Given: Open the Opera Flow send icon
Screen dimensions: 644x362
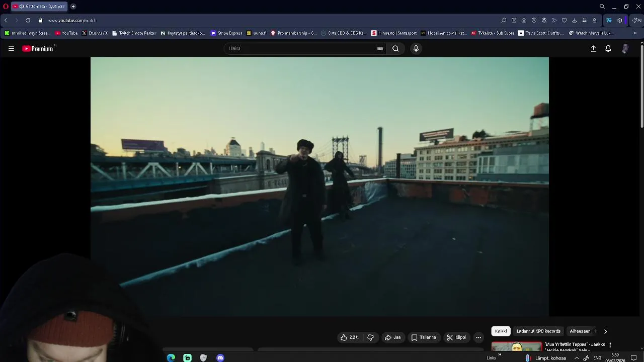Looking at the screenshot, I should 554,21.
